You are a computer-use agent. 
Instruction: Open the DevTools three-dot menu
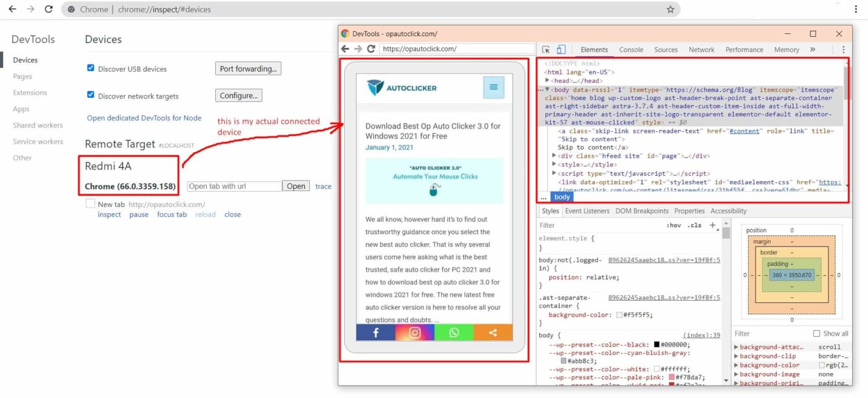point(844,49)
